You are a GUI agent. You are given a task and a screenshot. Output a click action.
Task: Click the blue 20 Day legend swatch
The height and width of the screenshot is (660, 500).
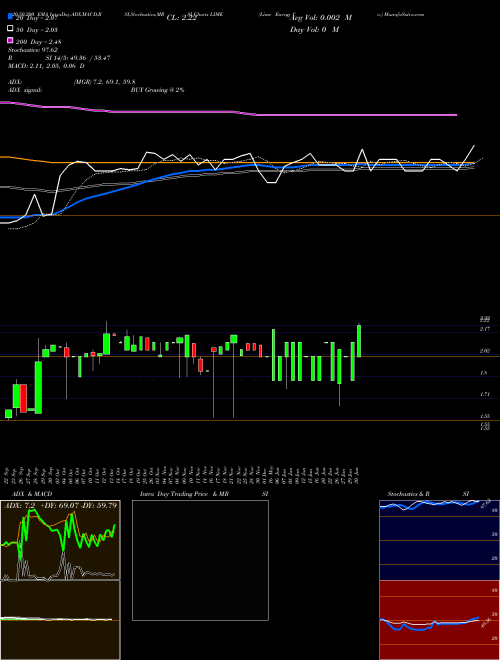pyautogui.click(x=10, y=17)
